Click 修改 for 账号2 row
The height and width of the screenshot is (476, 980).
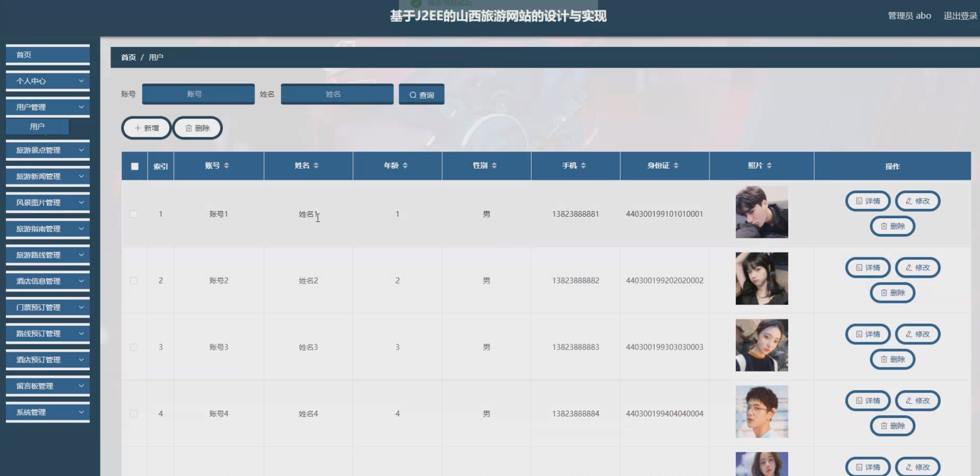pos(918,268)
